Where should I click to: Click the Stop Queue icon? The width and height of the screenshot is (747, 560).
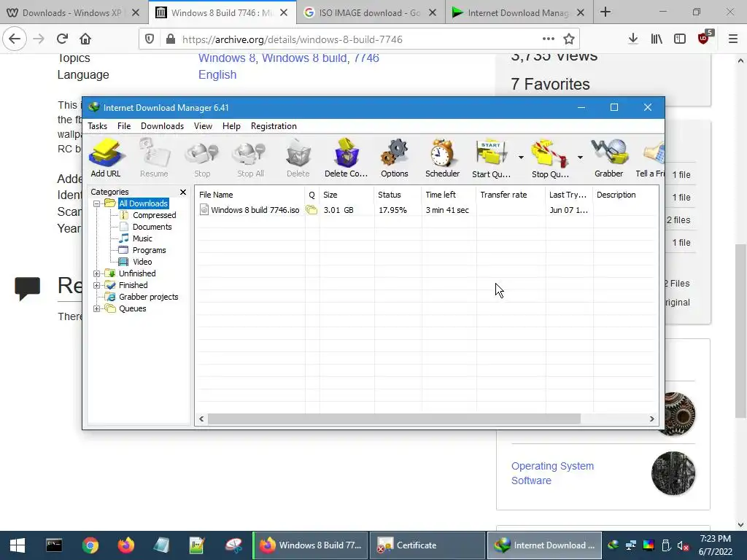tap(550, 158)
